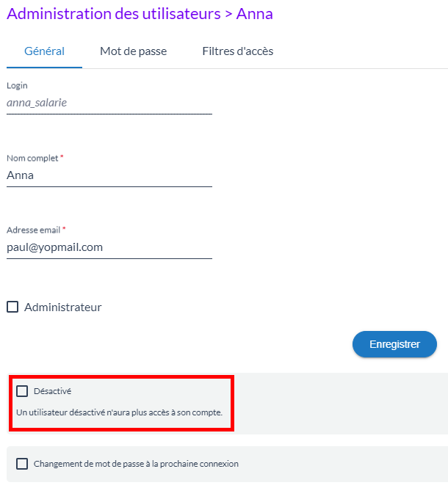Open the Mot de passe tab
448x488 pixels.
pyautogui.click(x=133, y=51)
